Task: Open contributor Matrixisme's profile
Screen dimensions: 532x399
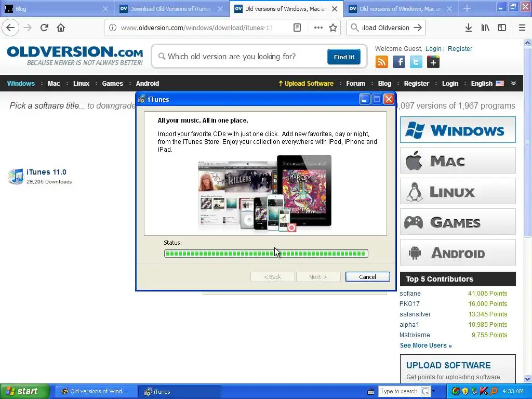Action: 415,335
